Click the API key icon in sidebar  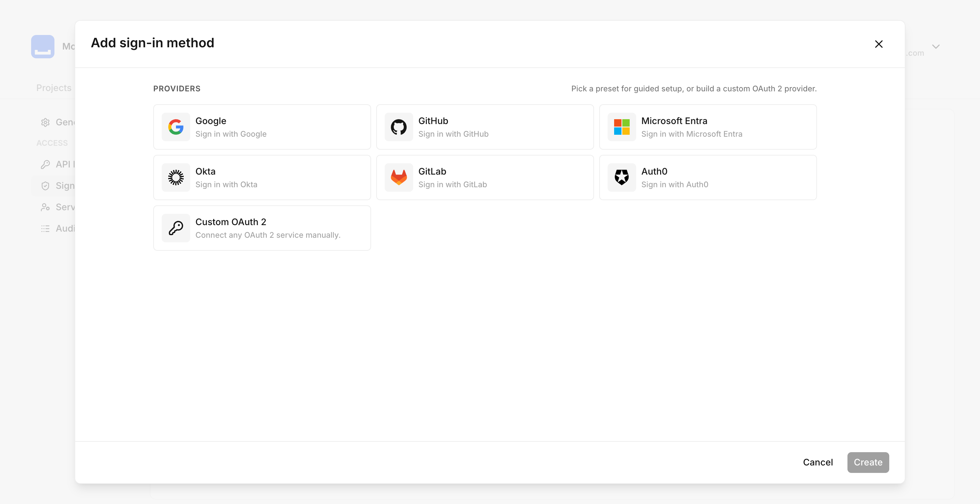tap(45, 164)
